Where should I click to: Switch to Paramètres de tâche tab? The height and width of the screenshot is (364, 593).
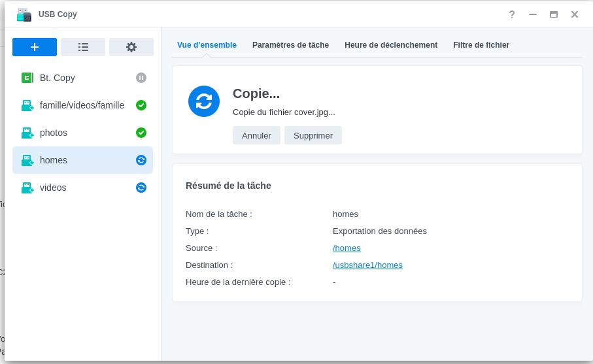(x=290, y=45)
